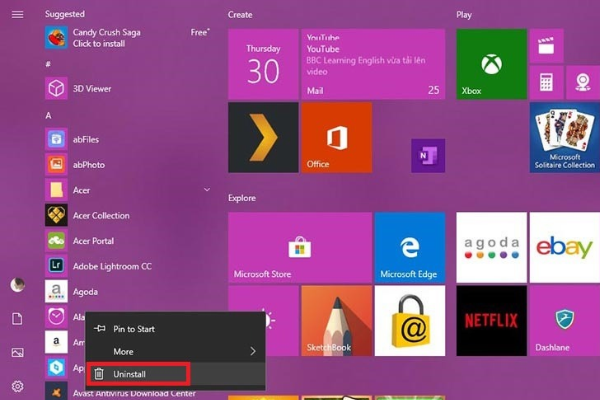Open Agoda from the app list

point(127,292)
